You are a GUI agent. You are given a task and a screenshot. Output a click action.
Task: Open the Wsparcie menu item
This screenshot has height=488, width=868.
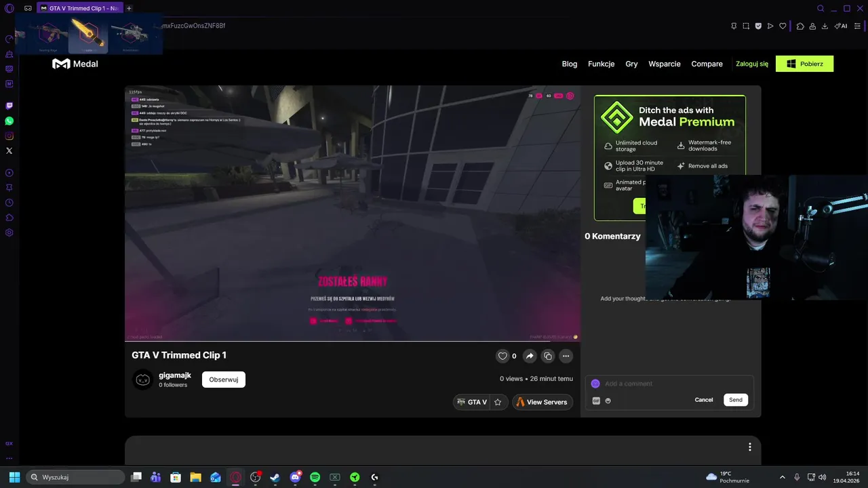click(665, 64)
